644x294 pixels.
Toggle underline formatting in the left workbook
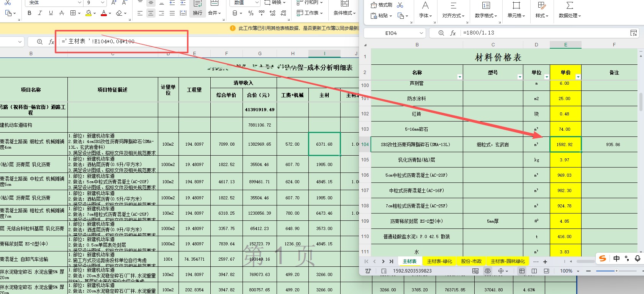click(x=51, y=13)
